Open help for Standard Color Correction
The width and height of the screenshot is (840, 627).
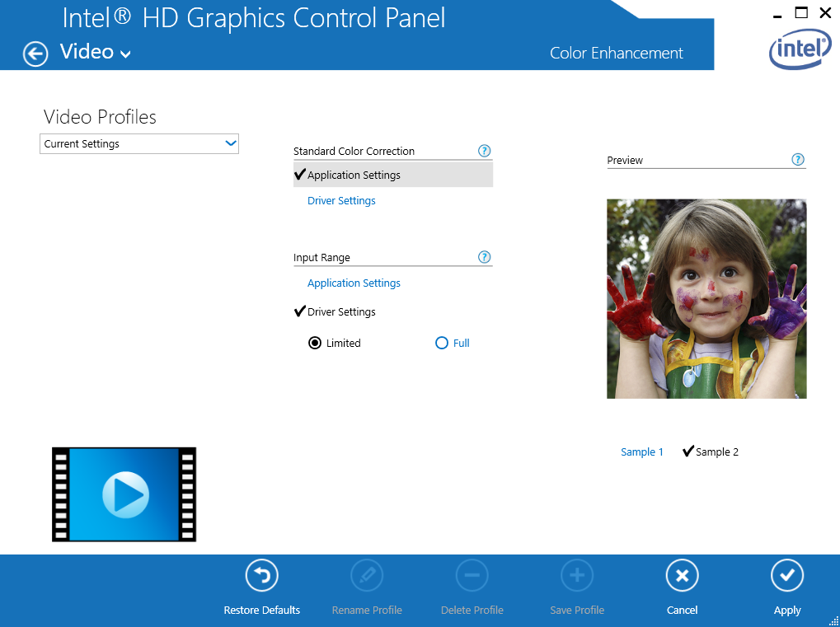pyautogui.click(x=484, y=151)
